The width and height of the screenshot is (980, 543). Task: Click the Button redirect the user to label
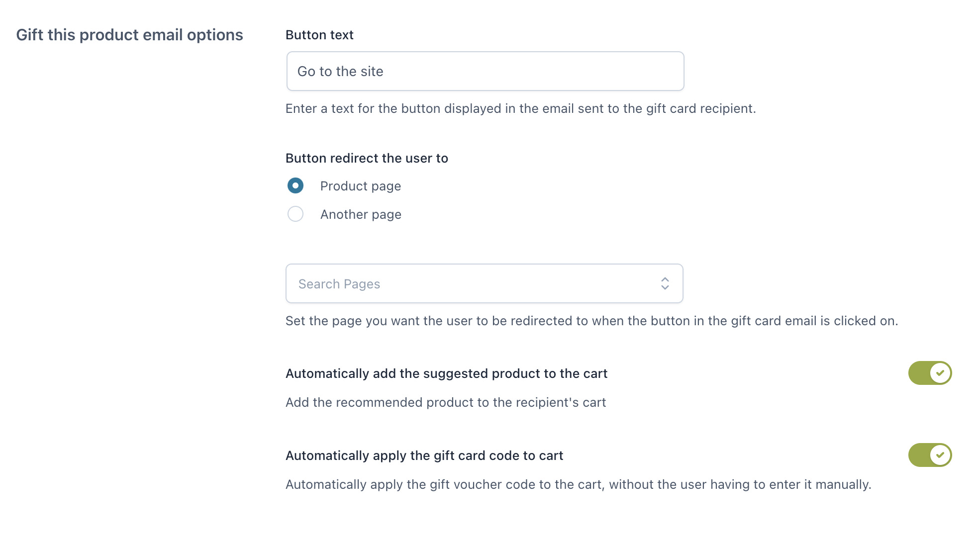click(367, 158)
